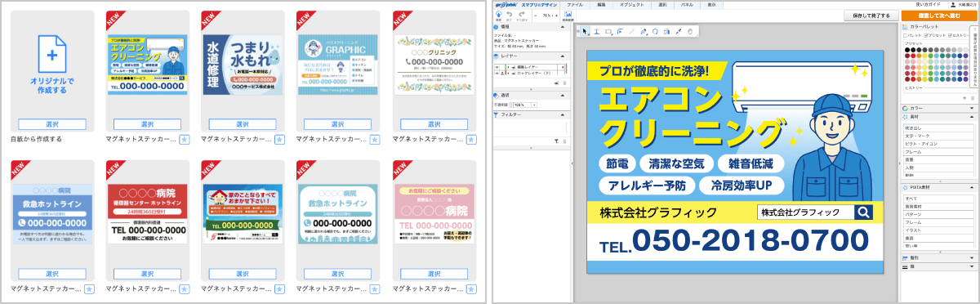Expand the カラー panel

click(x=971, y=108)
